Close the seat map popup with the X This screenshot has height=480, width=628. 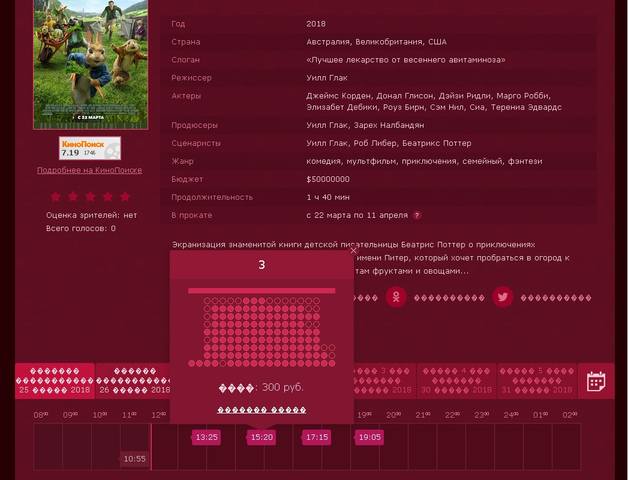[353, 251]
